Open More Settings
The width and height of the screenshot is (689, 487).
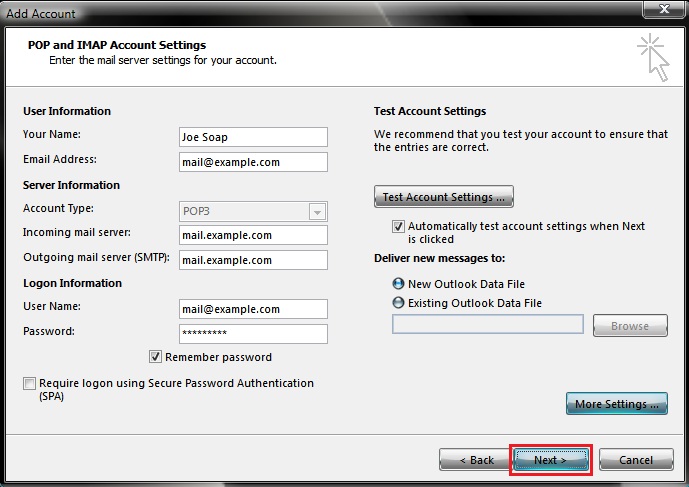(x=616, y=403)
